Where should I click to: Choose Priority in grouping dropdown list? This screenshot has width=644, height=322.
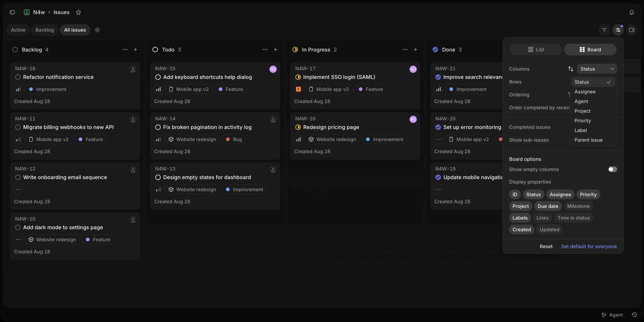(593, 121)
